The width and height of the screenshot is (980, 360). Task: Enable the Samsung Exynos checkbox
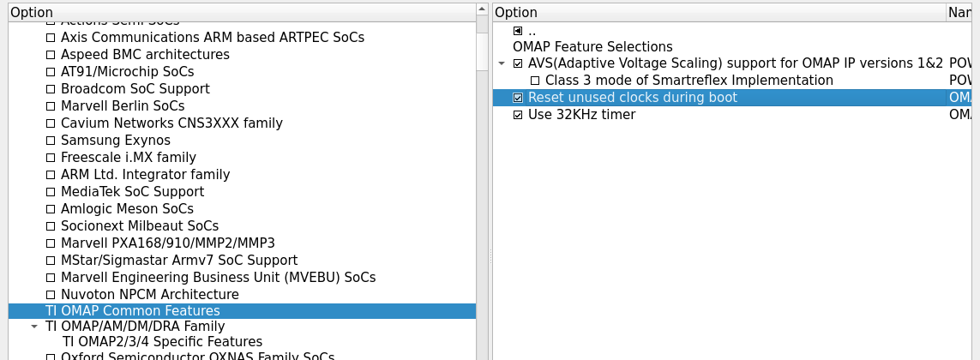(x=51, y=141)
